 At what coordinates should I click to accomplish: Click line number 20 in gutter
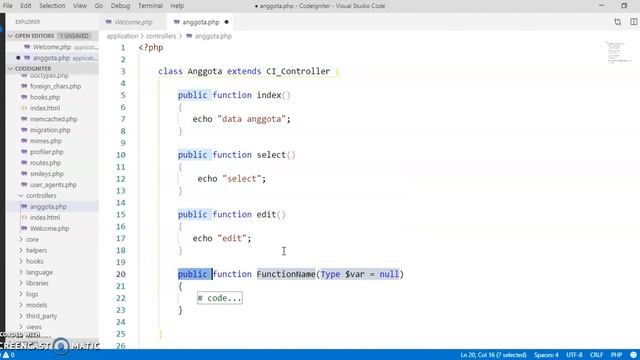coord(121,274)
